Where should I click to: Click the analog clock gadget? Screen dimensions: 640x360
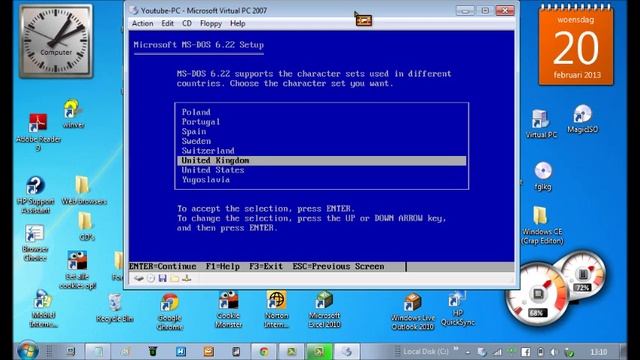(x=56, y=41)
